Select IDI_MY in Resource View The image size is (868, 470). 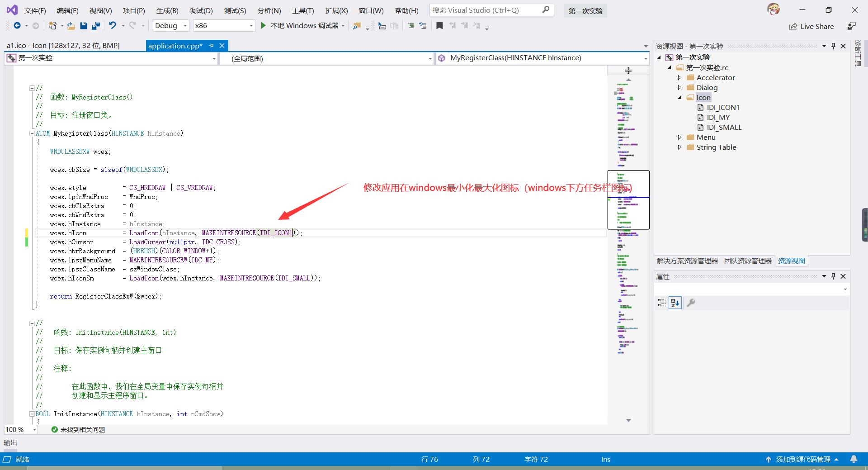[x=718, y=117]
